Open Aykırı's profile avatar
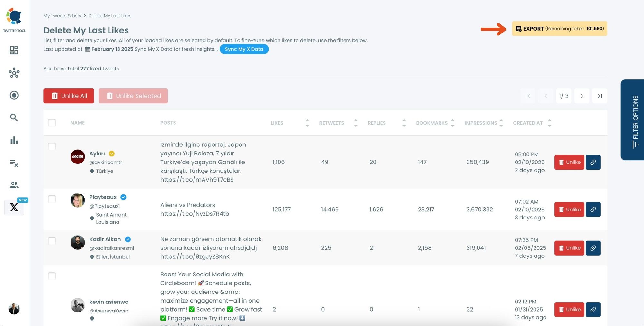 pos(78,157)
